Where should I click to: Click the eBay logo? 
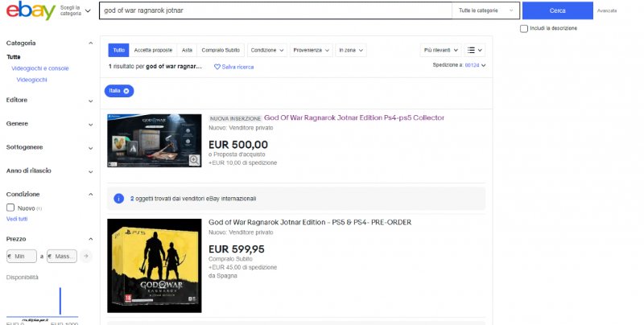pyautogui.click(x=29, y=11)
